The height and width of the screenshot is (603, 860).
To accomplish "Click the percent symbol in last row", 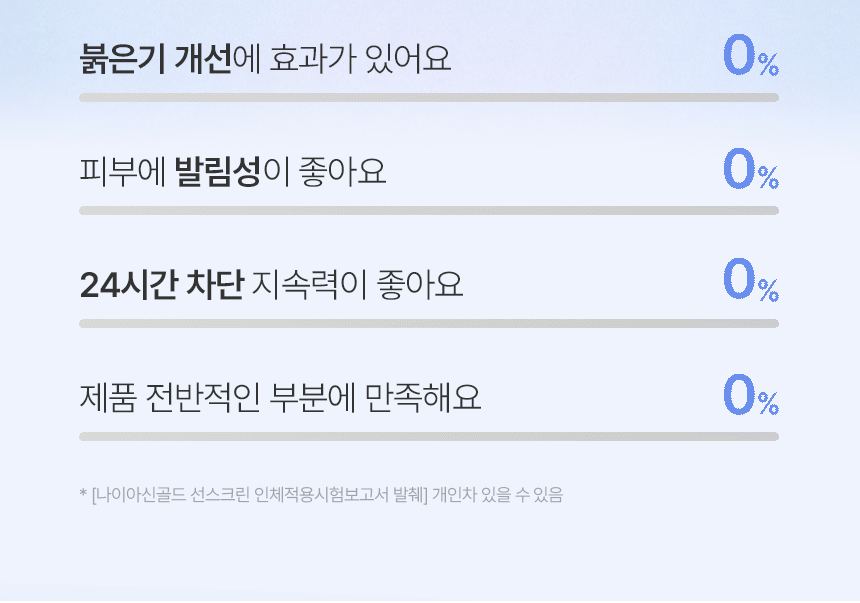I will (x=769, y=404).
